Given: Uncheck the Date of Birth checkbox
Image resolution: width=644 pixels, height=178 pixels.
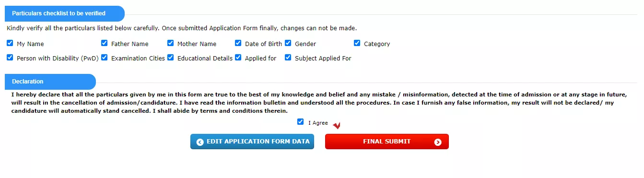Looking at the screenshot, I should point(238,43).
